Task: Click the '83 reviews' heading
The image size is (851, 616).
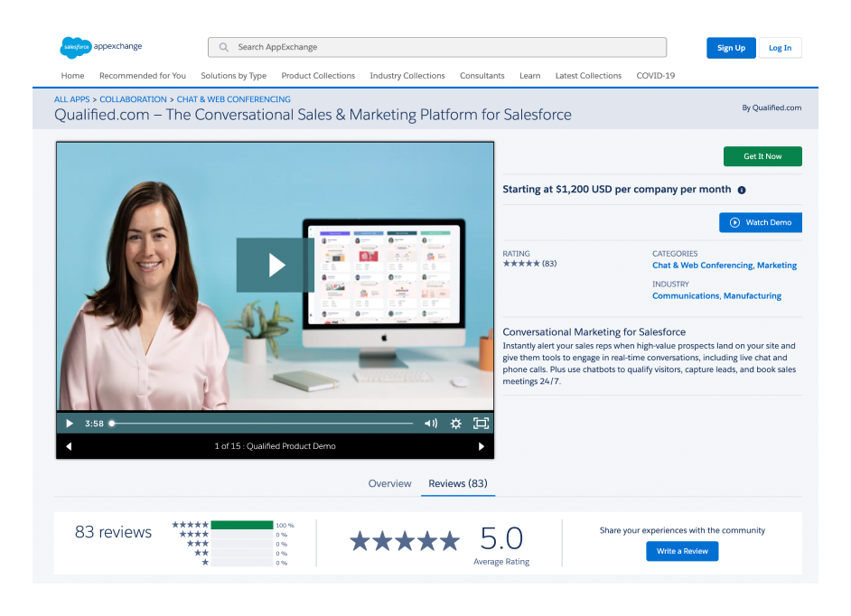Action: click(x=113, y=532)
